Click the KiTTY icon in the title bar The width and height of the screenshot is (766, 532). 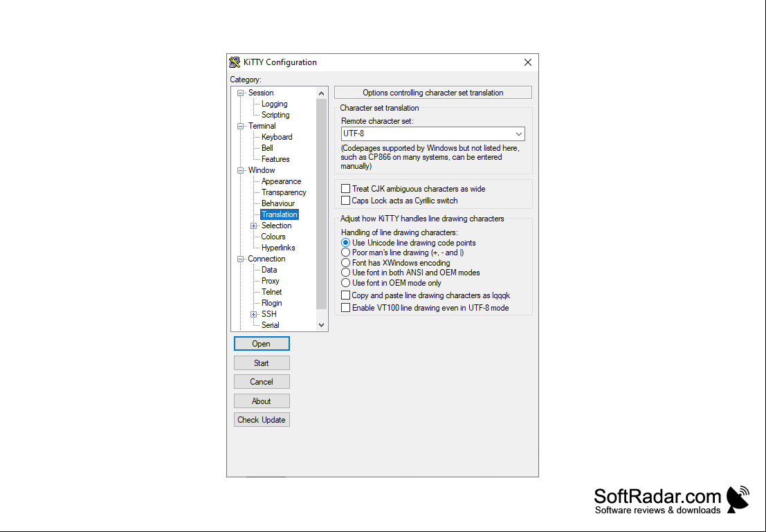(235, 62)
